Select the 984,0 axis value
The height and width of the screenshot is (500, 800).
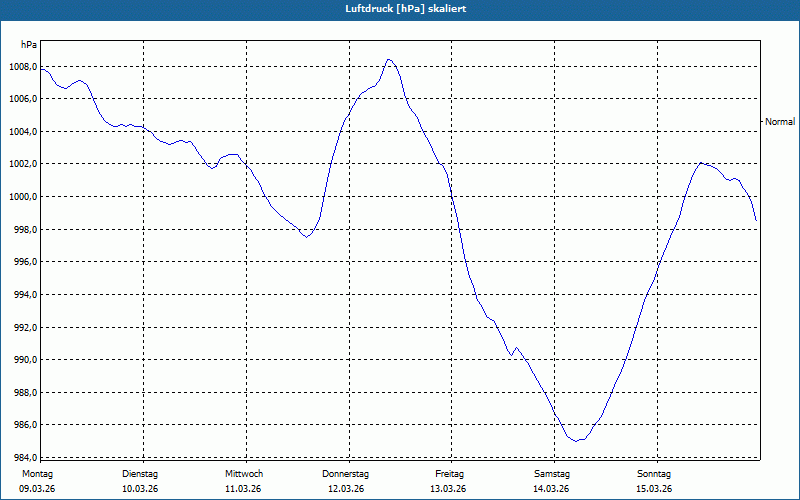(x=25, y=457)
